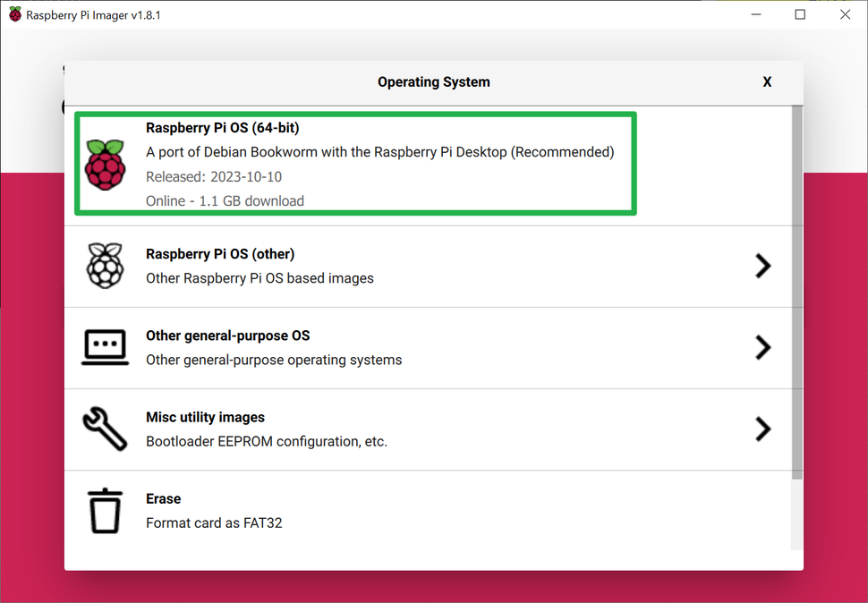Close the Operating System dialog with the X

pos(767,81)
